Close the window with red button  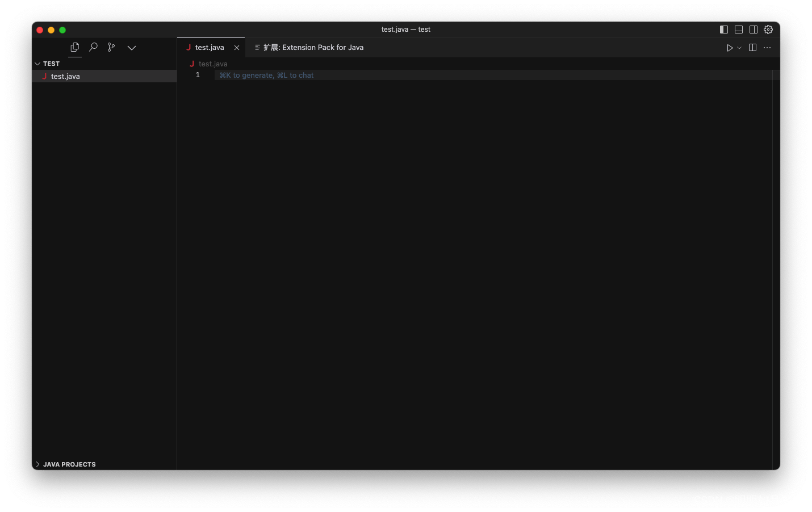click(40, 30)
